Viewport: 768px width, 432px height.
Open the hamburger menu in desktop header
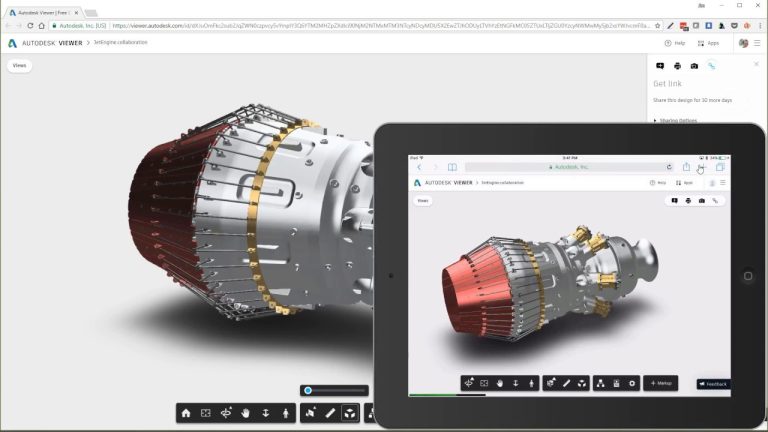[x=757, y=43]
